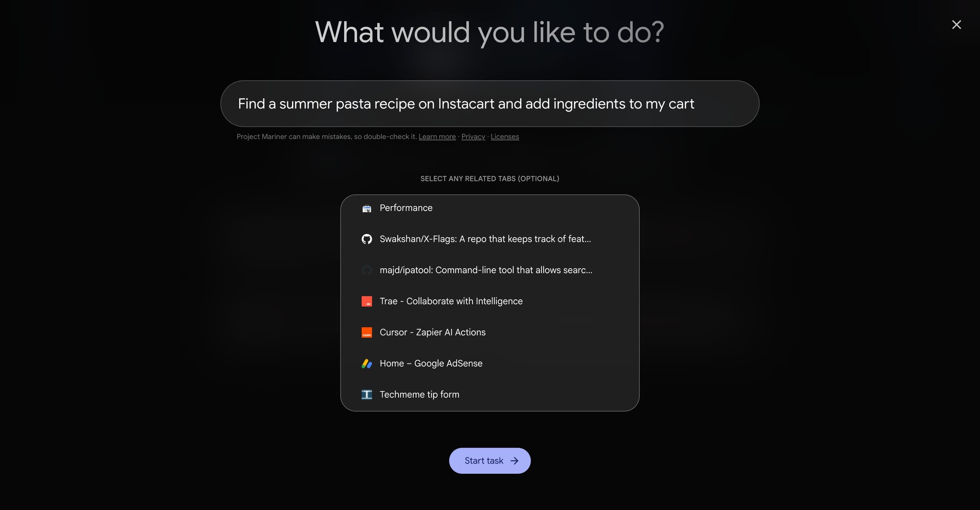Click the GitHub icon beside Swakshan/X-Flags
This screenshot has width=980, height=510.
click(x=367, y=239)
